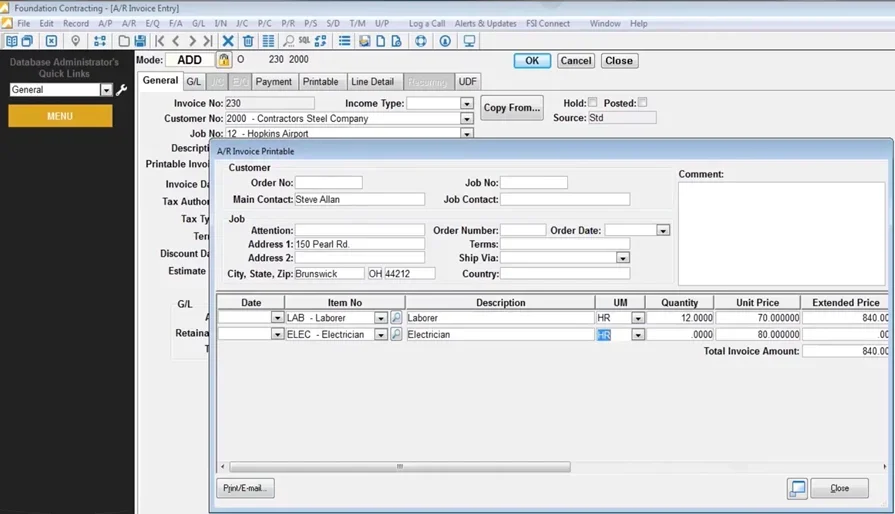Check the Hold checkbox
Screen dimensions: 895x514
tap(592, 103)
